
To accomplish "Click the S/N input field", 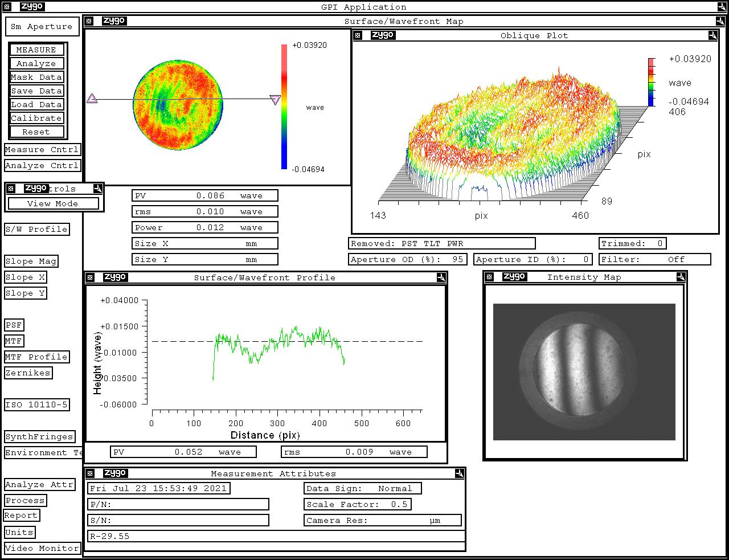I will (178, 520).
